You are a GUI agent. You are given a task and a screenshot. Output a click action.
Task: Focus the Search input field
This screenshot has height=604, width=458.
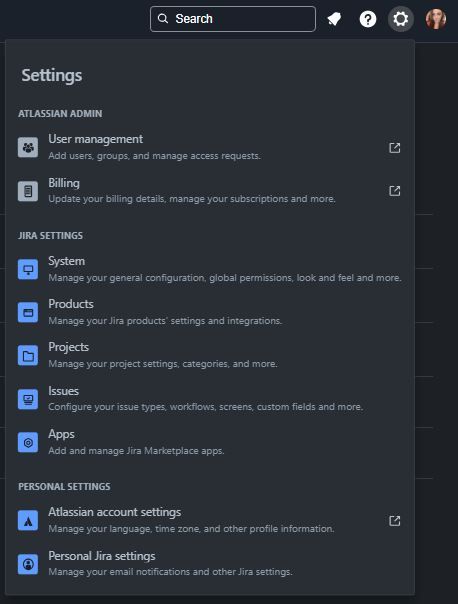[x=233, y=19]
